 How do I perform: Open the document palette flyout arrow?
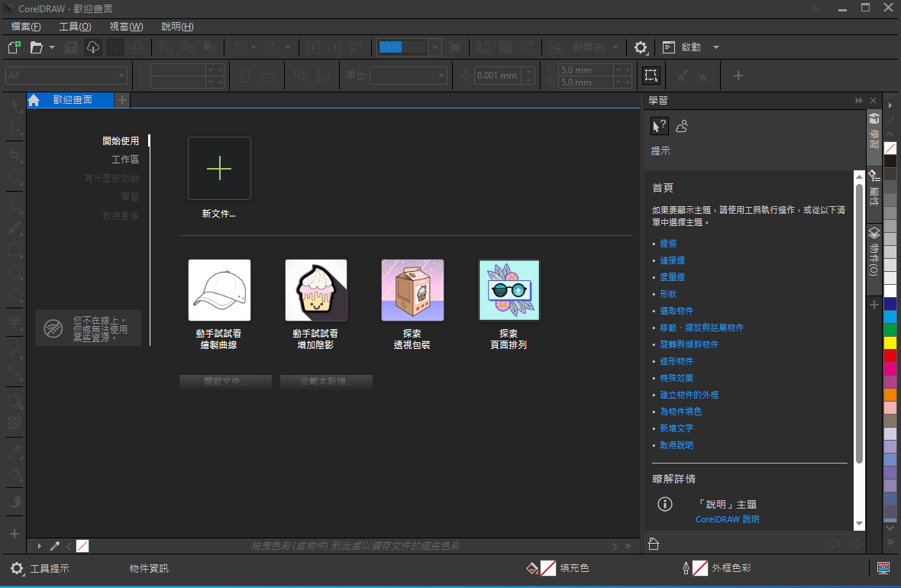point(40,546)
